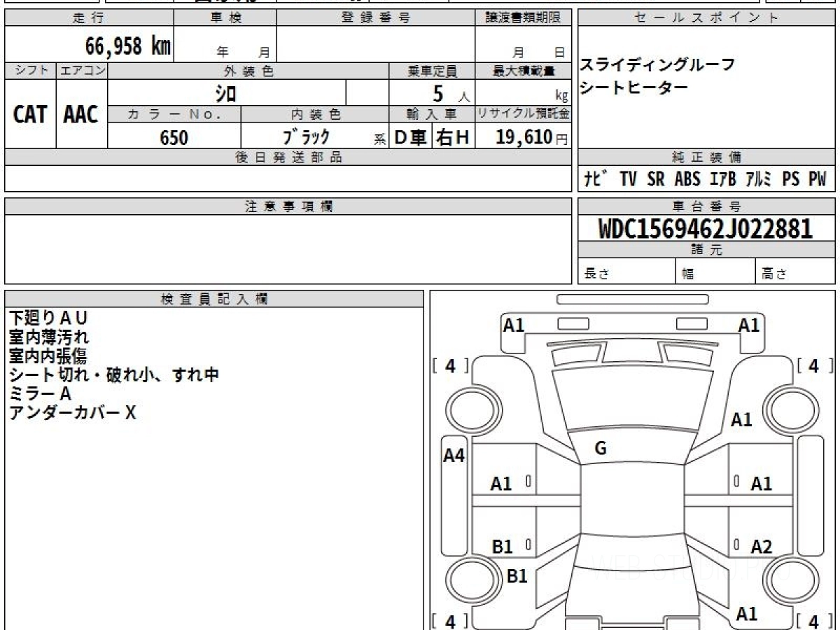Select the inspector note 室内内張傷
This screenshot has height=630, width=840.
click(48, 356)
